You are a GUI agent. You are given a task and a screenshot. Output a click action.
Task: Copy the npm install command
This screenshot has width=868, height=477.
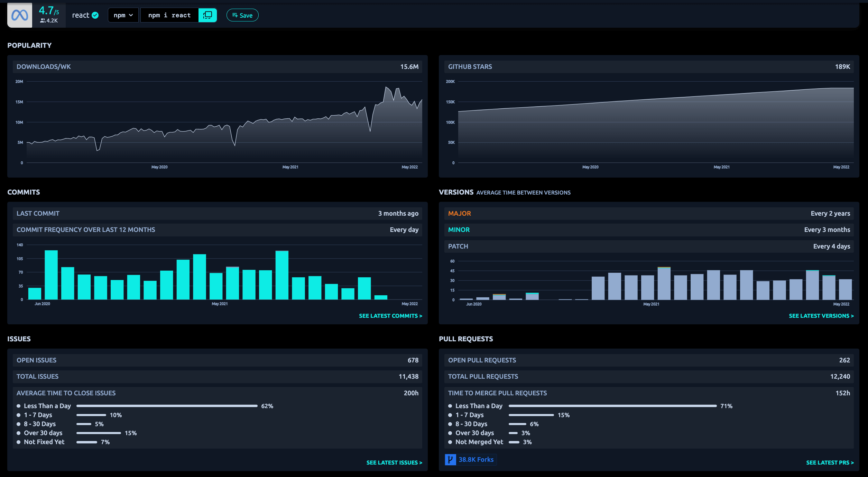(x=207, y=15)
